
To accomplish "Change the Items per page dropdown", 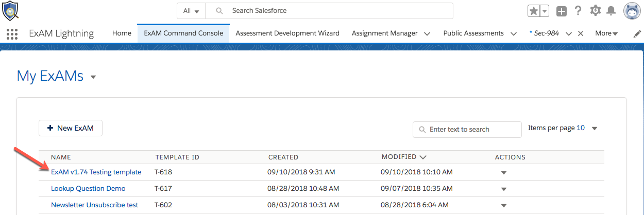I will [594, 128].
